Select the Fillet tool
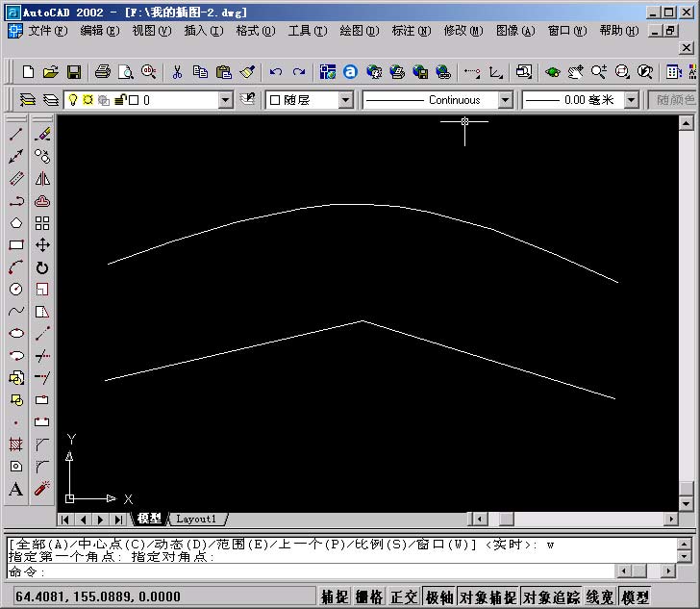This screenshot has width=700, height=609. click(x=42, y=467)
